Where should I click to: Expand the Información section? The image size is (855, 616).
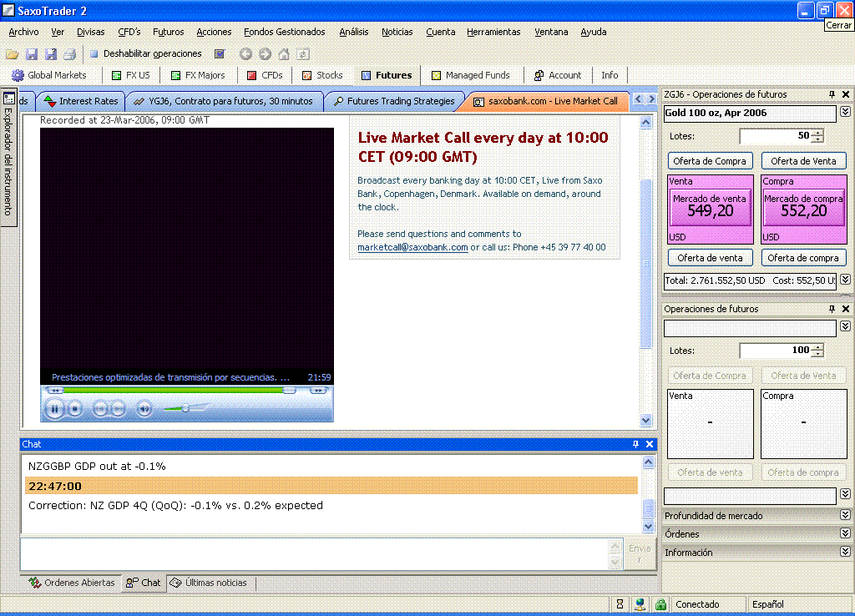pyautogui.click(x=845, y=552)
